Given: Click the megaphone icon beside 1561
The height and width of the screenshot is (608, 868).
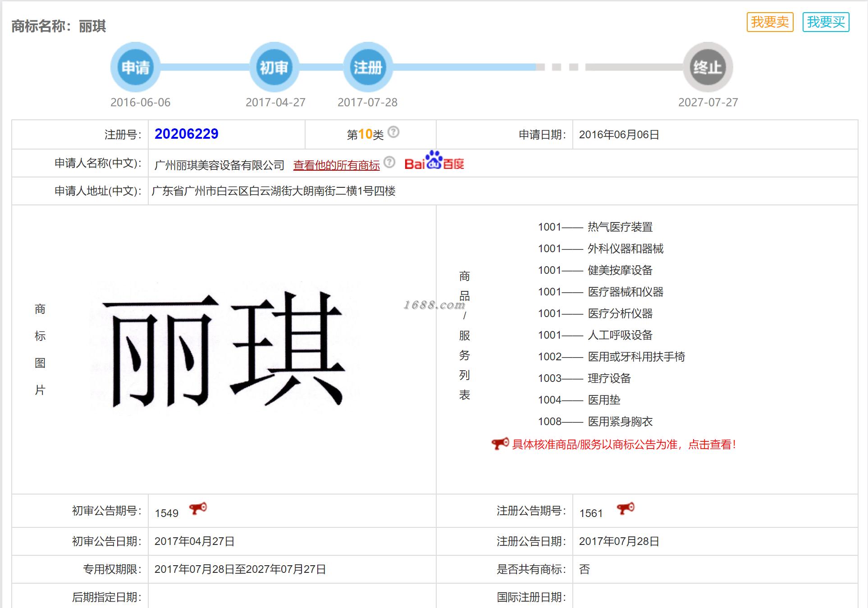Looking at the screenshot, I should [626, 508].
